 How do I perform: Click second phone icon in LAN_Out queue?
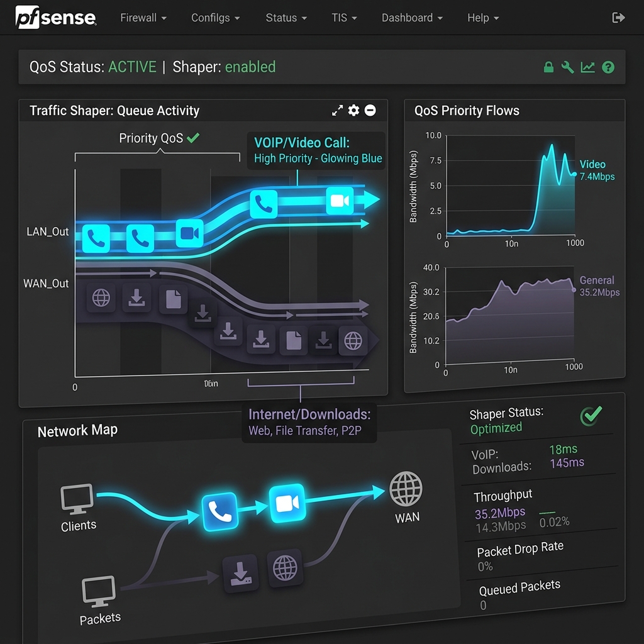tap(140, 238)
